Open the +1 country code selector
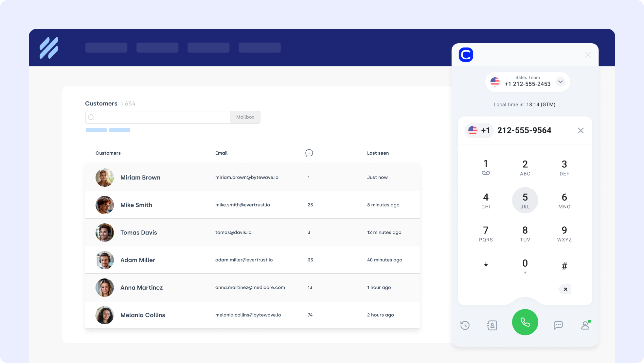644x363 pixels. pyautogui.click(x=479, y=130)
